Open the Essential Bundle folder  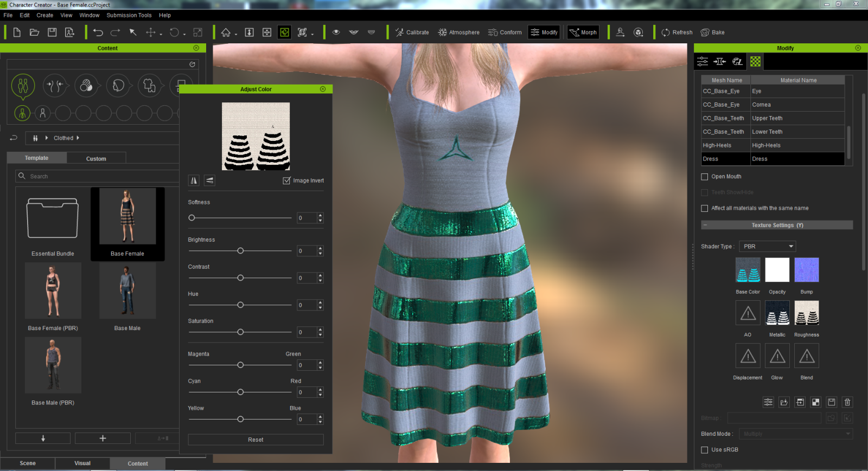click(x=53, y=219)
